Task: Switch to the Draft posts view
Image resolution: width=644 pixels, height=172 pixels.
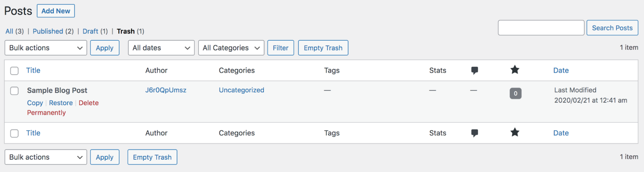Action: pyautogui.click(x=91, y=31)
